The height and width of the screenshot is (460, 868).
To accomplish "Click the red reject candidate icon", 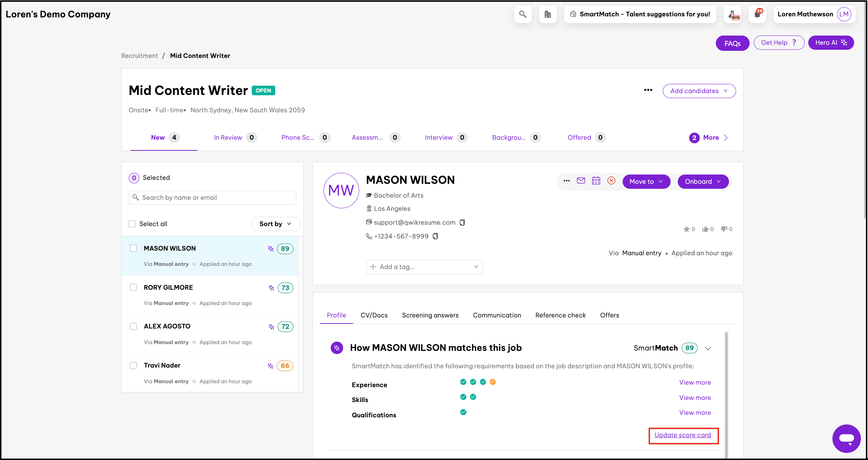I will [x=611, y=181].
